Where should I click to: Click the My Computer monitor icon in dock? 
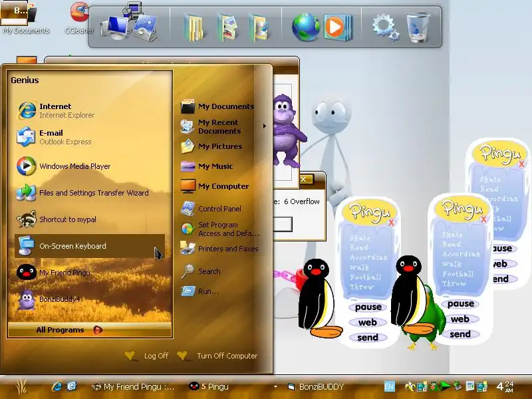click(x=115, y=28)
